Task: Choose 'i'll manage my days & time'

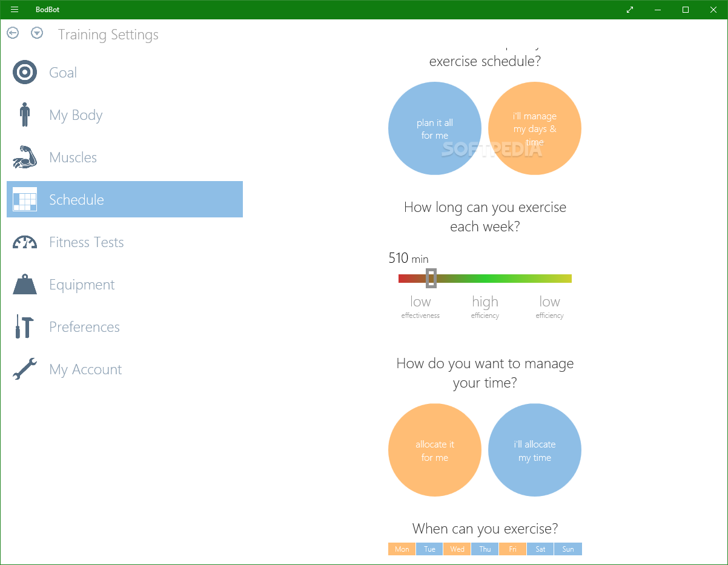Action: pyautogui.click(x=535, y=128)
